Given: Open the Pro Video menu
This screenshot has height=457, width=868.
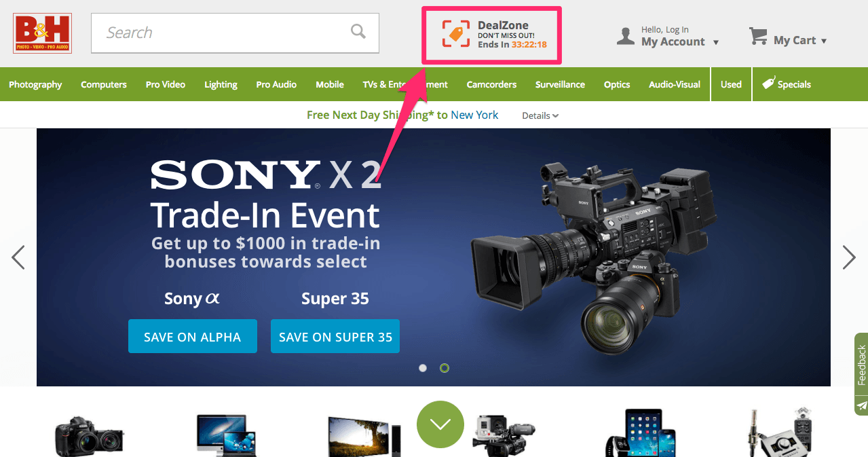Looking at the screenshot, I should (166, 84).
